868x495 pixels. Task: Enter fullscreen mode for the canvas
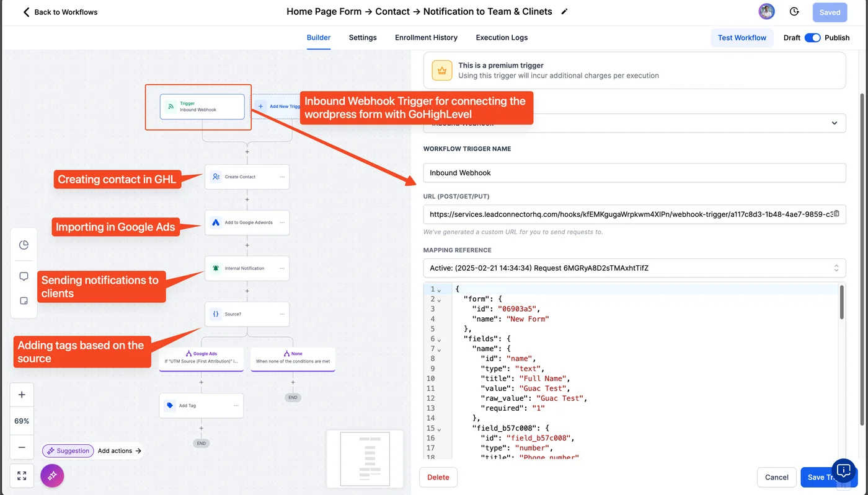pos(22,475)
